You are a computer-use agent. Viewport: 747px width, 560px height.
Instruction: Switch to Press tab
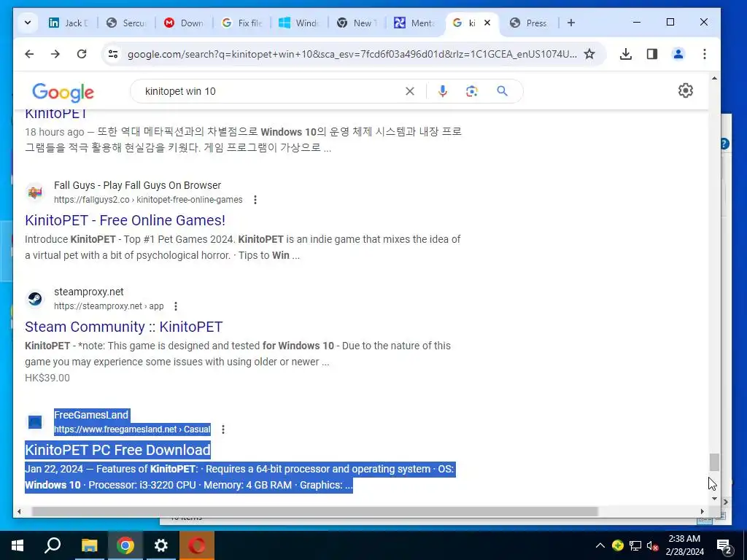[529, 23]
